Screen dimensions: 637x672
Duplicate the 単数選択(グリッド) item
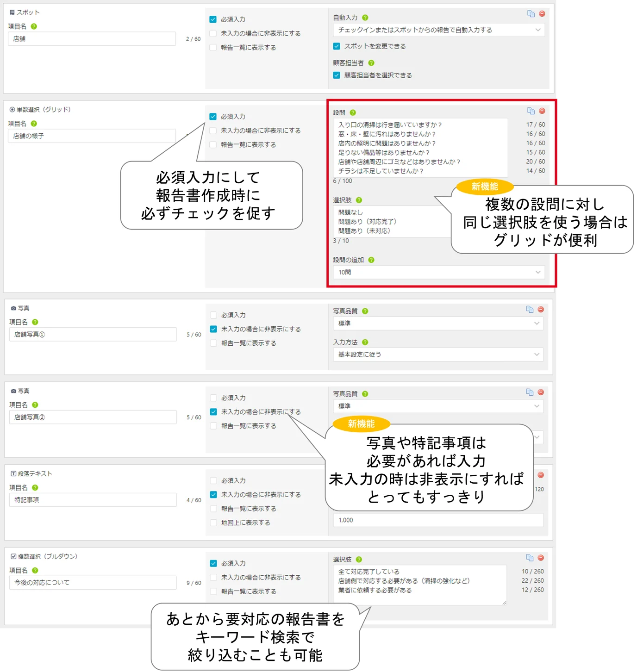pos(531,111)
